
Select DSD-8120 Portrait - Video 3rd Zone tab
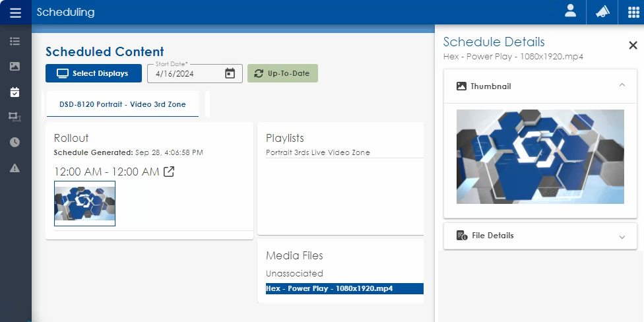pyautogui.click(x=123, y=104)
